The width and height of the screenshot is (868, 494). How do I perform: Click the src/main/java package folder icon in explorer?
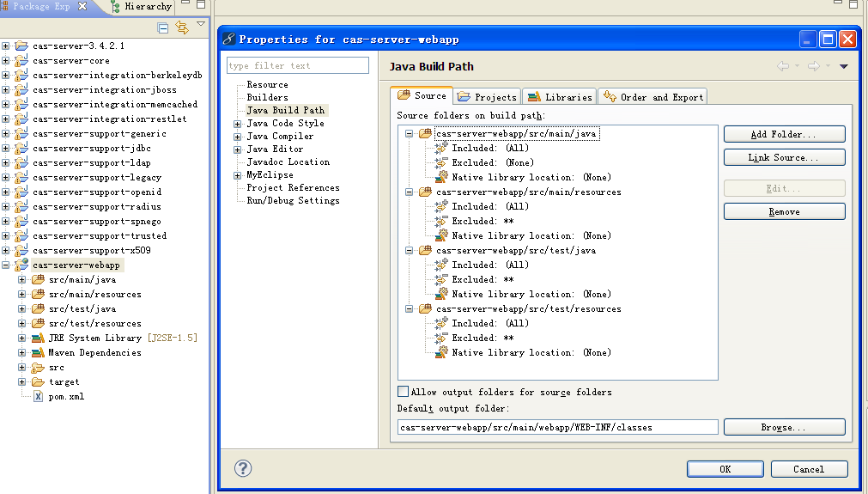coord(38,279)
